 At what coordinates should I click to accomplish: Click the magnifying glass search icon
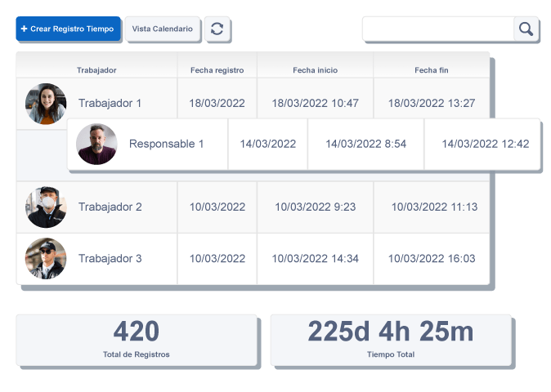click(x=526, y=29)
